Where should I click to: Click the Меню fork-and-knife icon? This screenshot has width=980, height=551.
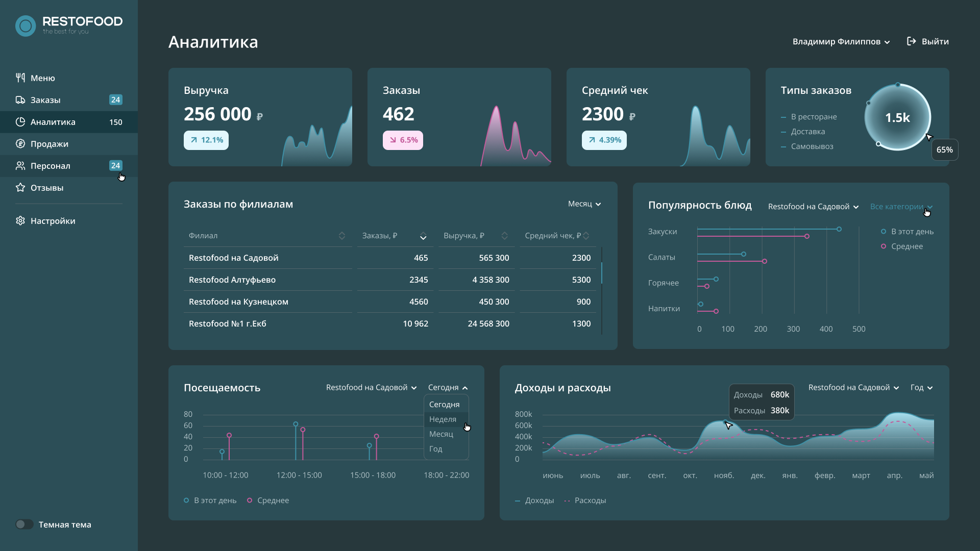[x=20, y=78]
